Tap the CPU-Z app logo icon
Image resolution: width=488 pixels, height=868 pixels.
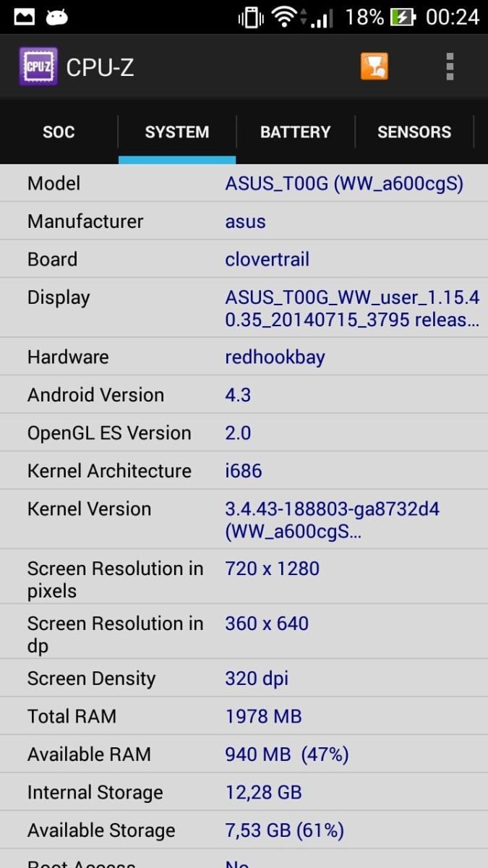[x=38, y=67]
